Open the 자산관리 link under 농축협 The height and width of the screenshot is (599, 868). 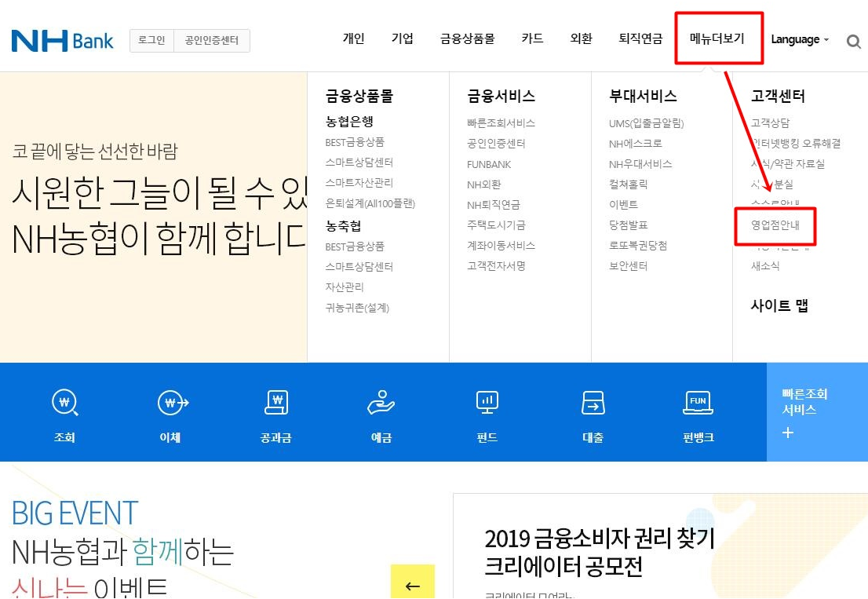[x=345, y=287]
